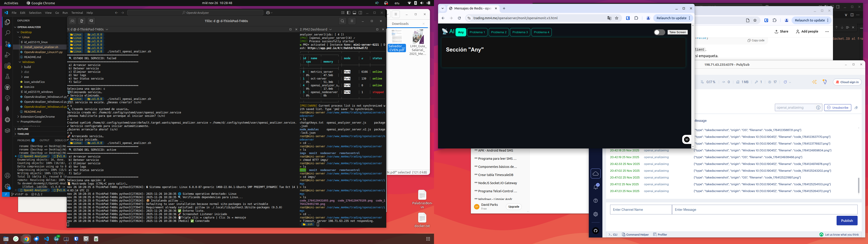868x244 pixels.
Task: Click the Unsubscribe button in Pub/Sub
Action: pos(837,108)
